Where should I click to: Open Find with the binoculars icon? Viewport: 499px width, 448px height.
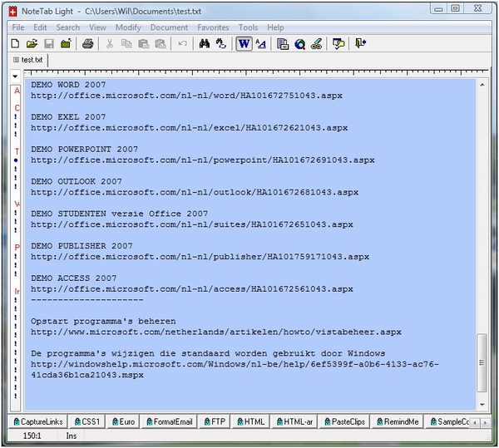coord(205,43)
